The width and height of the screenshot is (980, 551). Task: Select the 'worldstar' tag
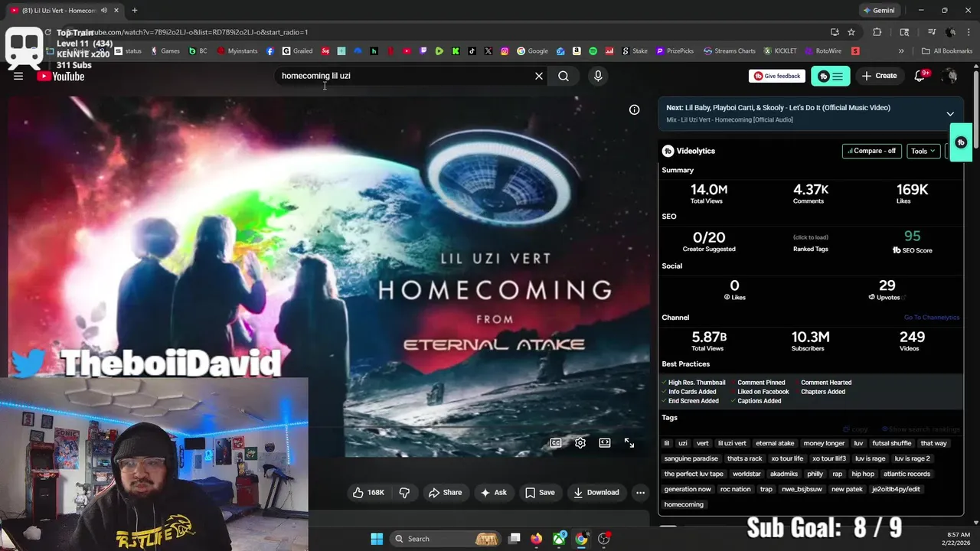click(746, 474)
